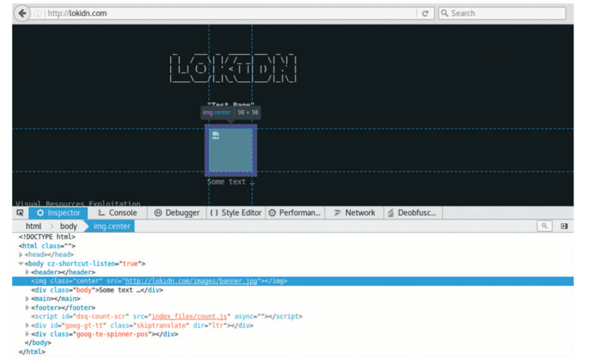Click the search magnifier in the Search box

tap(444, 13)
